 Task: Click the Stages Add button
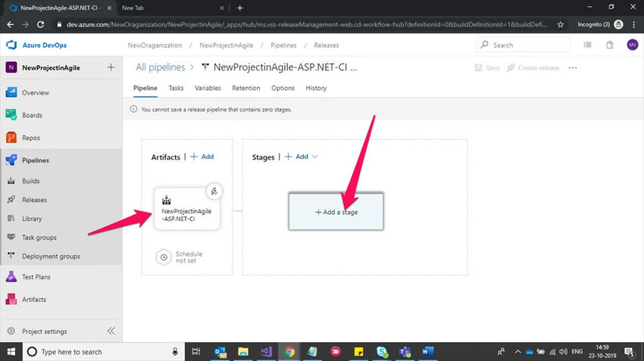point(296,157)
